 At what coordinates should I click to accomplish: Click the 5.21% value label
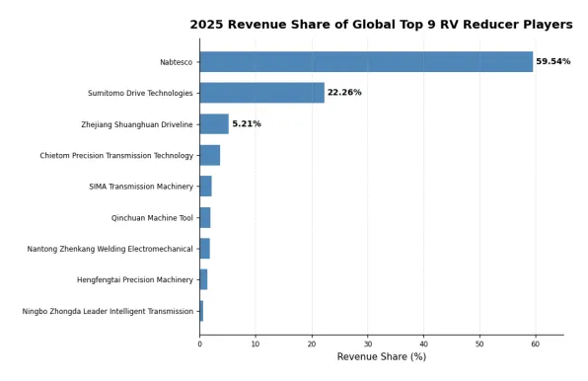pos(247,124)
